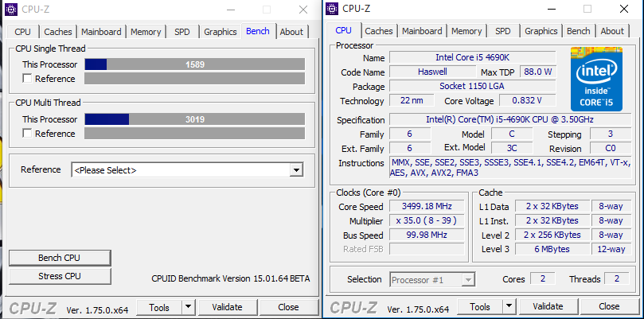The height and width of the screenshot is (319, 644).
Task: Open Mainboard tab in left Bench window
Action: (101, 32)
